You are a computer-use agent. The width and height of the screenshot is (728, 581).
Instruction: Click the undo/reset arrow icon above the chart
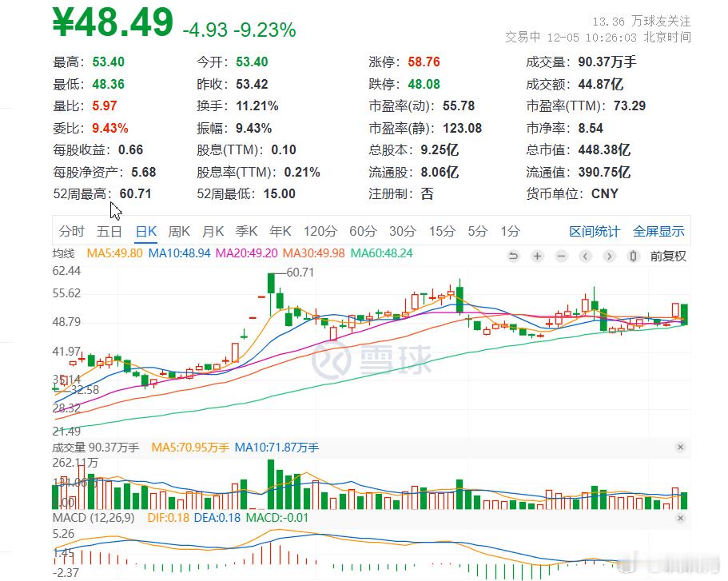pyautogui.click(x=514, y=256)
